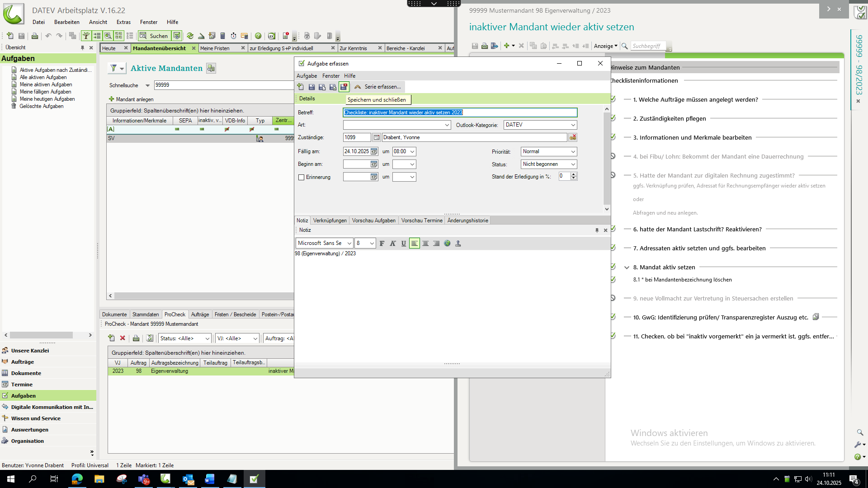Collapse item 8 Mandat aktiv setzen
The width and height of the screenshot is (868, 488).
click(627, 267)
